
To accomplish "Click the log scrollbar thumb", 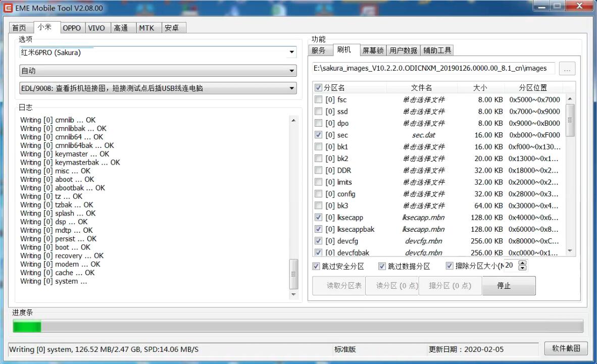I will pos(293,274).
